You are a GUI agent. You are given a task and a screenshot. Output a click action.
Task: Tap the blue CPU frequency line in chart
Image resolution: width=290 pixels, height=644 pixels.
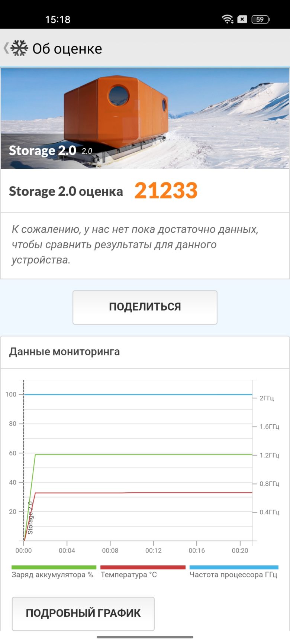click(138, 394)
